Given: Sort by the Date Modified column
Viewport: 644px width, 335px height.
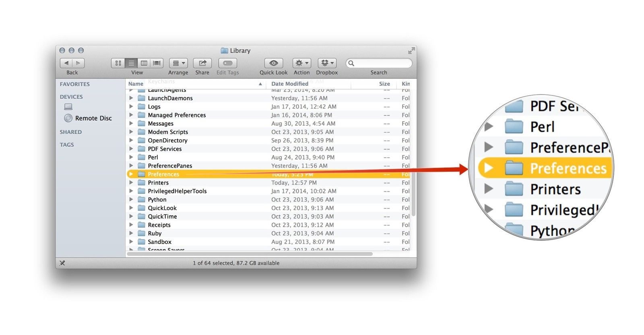Looking at the screenshot, I should tap(290, 84).
